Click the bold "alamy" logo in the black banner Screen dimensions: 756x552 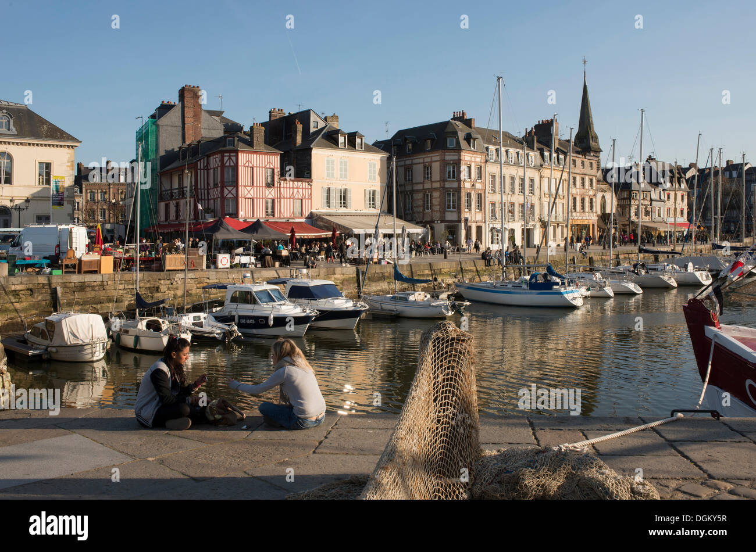click(58, 525)
